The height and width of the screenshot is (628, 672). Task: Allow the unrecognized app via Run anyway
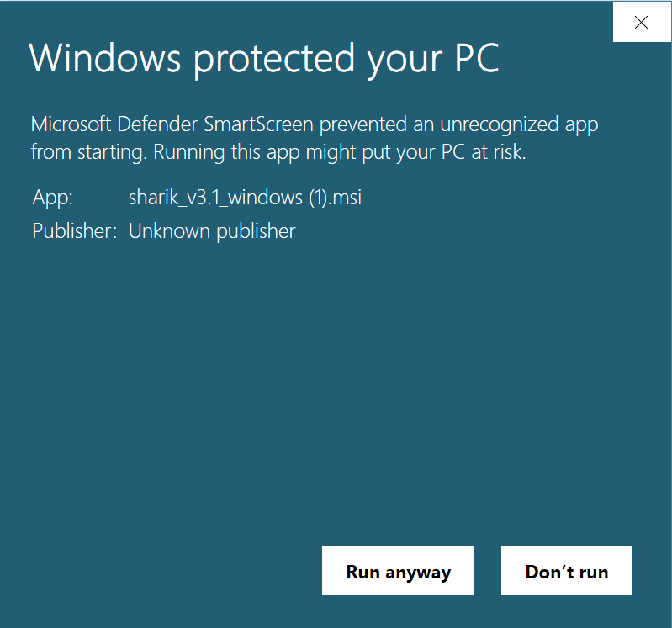coord(398,571)
